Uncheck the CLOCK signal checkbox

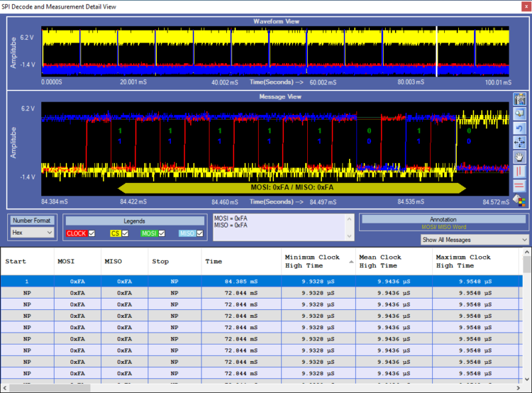[x=91, y=233]
